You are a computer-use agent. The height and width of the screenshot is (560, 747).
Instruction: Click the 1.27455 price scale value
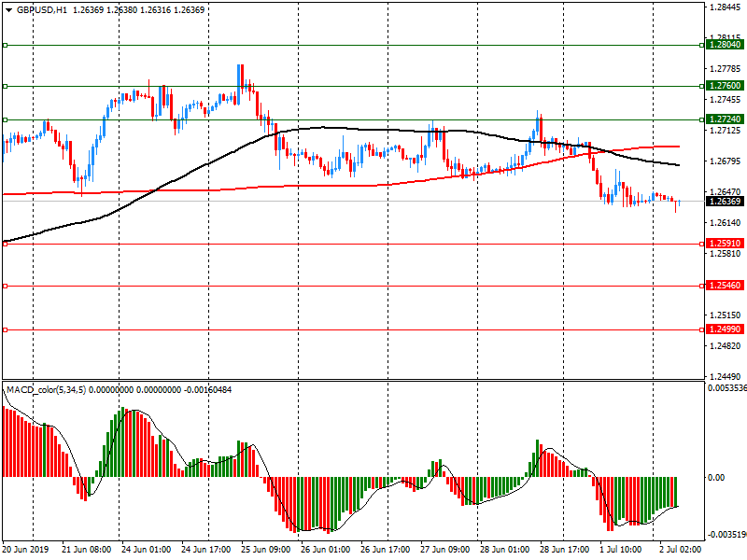coord(726,100)
